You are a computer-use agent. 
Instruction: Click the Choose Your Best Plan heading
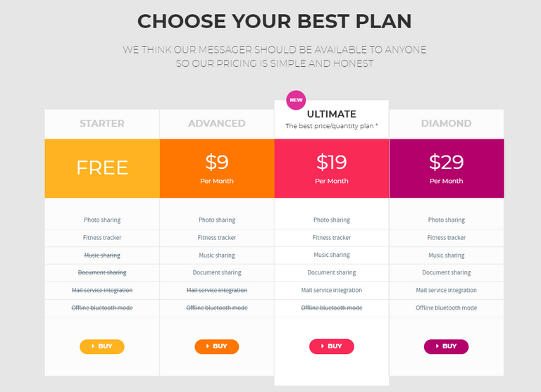click(275, 21)
